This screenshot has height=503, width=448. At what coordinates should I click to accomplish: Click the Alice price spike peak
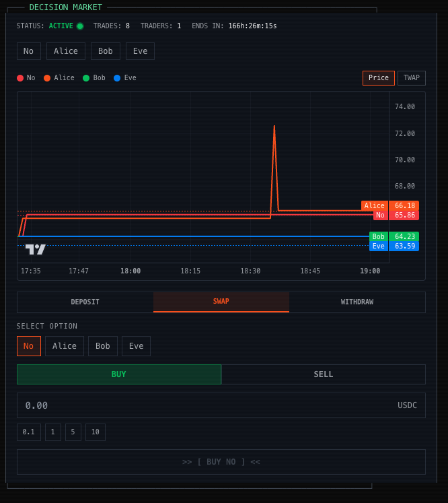point(274,126)
